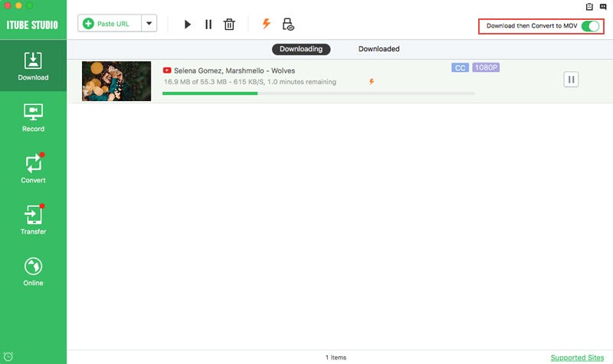Open the Download section in sidebar
Screen dimensions: 613x364
(33, 66)
